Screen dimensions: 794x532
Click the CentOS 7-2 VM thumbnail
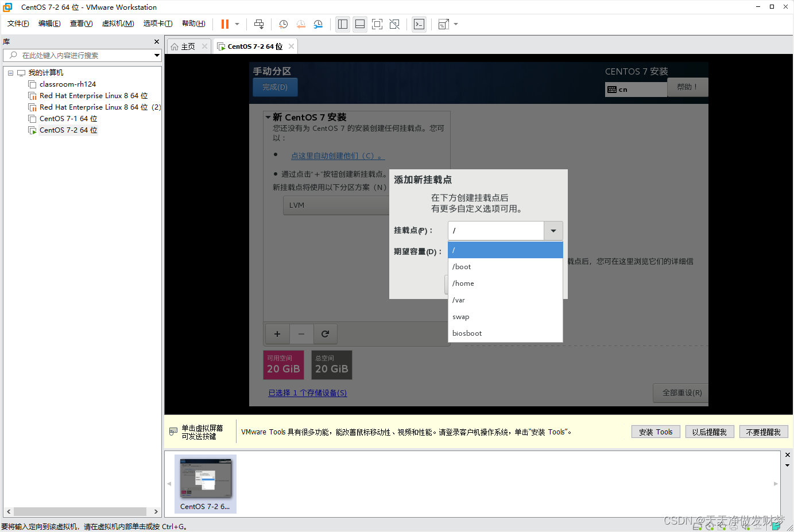pos(206,484)
